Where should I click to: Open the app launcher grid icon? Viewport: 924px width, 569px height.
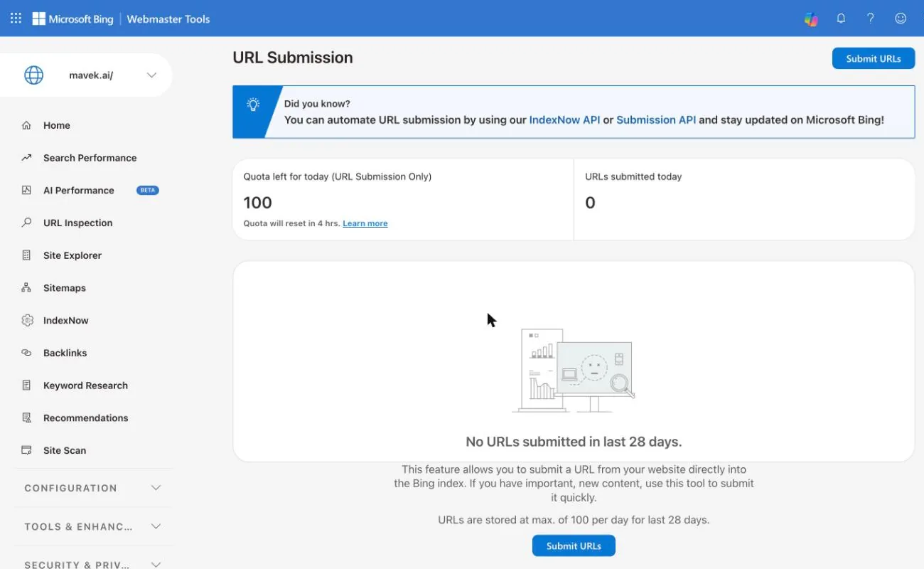(16, 19)
